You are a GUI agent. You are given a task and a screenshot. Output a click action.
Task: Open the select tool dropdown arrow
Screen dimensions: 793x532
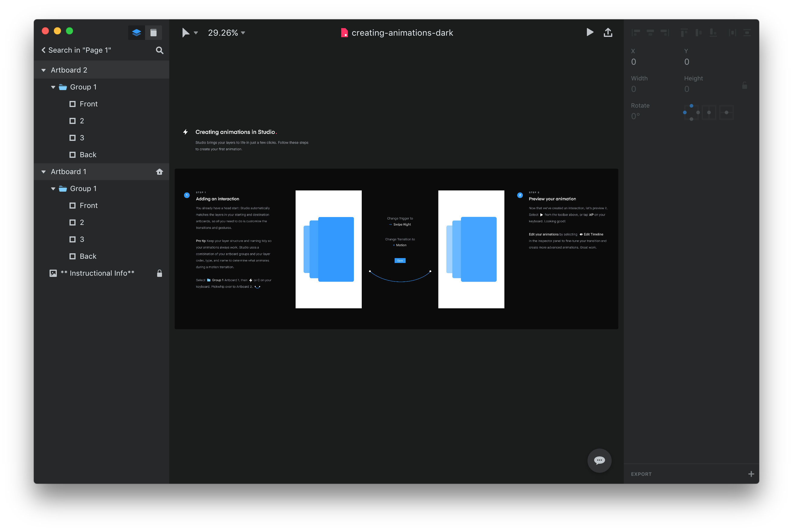(x=196, y=33)
